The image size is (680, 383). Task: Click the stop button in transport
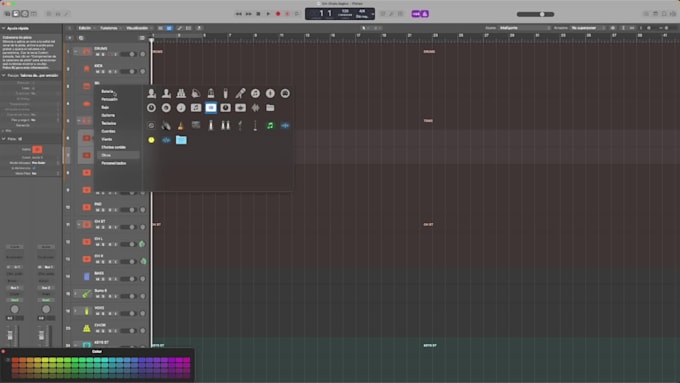258,14
